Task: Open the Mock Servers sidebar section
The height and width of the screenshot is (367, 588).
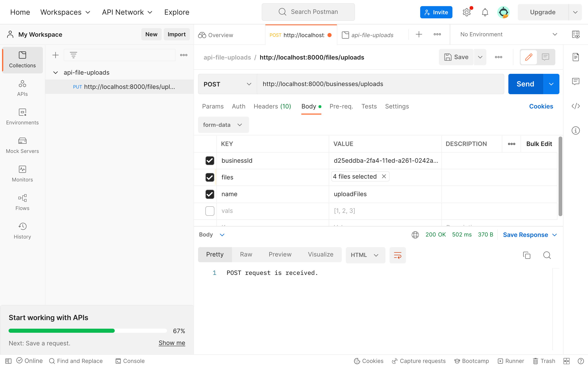Action: 22,145
